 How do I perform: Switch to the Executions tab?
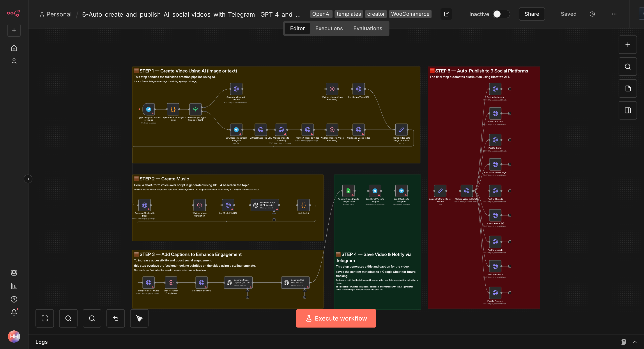(x=329, y=28)
